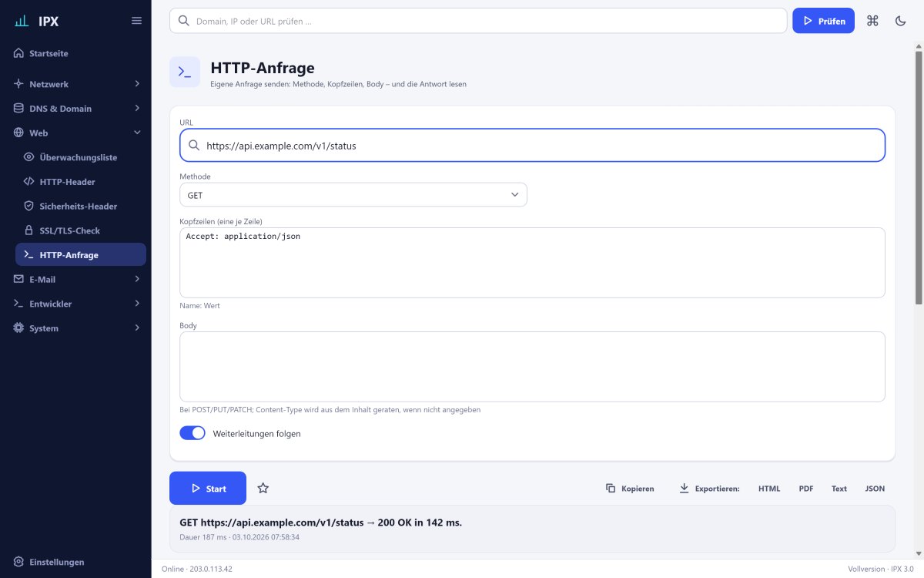Focus the Kopfzeilen textarea
924x578 pixels.
(x=532, y=262)
